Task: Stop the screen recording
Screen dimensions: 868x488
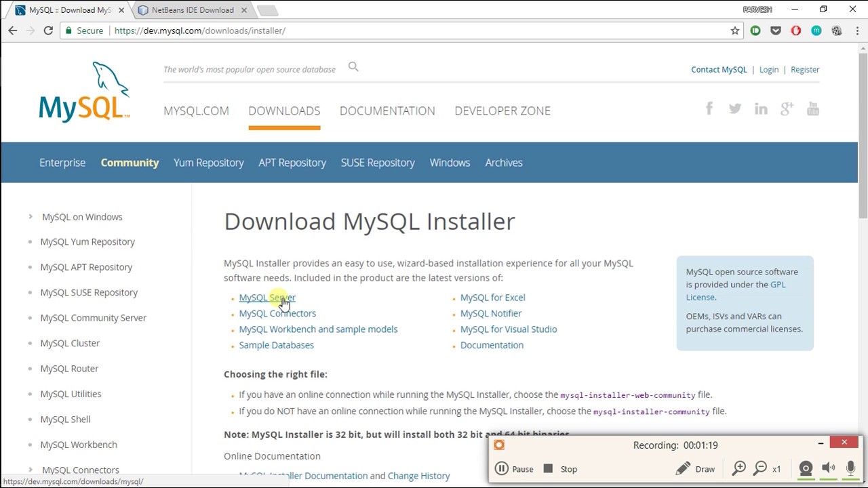Action: point(560,469)
